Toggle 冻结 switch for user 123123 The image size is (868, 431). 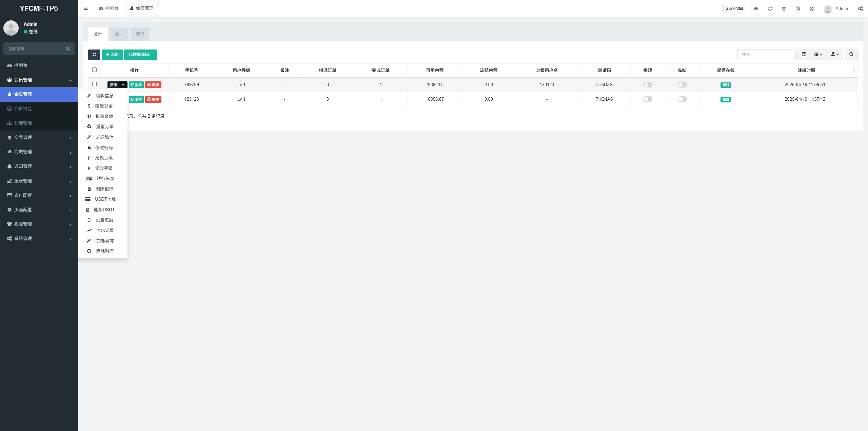pos(682,99)
